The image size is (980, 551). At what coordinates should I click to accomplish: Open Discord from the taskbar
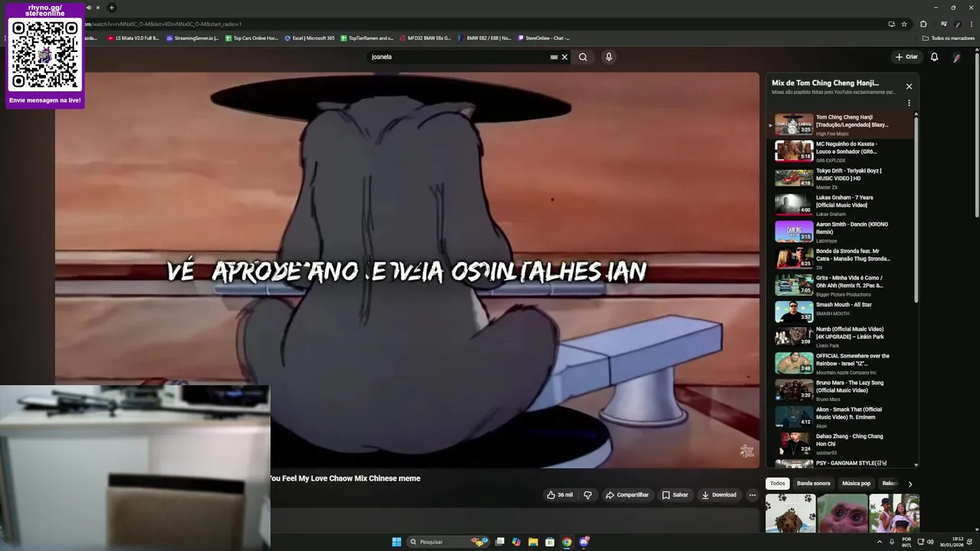(x=584, y=542)
